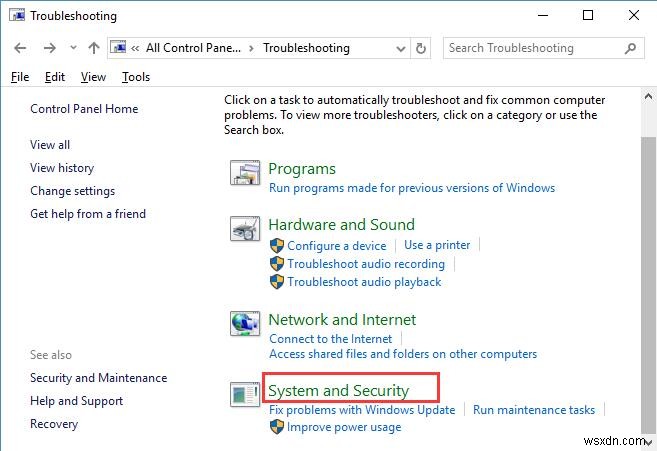
Task: Click the Forward navigation arrow
Action: pyautogui.click(x=49, y=48)
